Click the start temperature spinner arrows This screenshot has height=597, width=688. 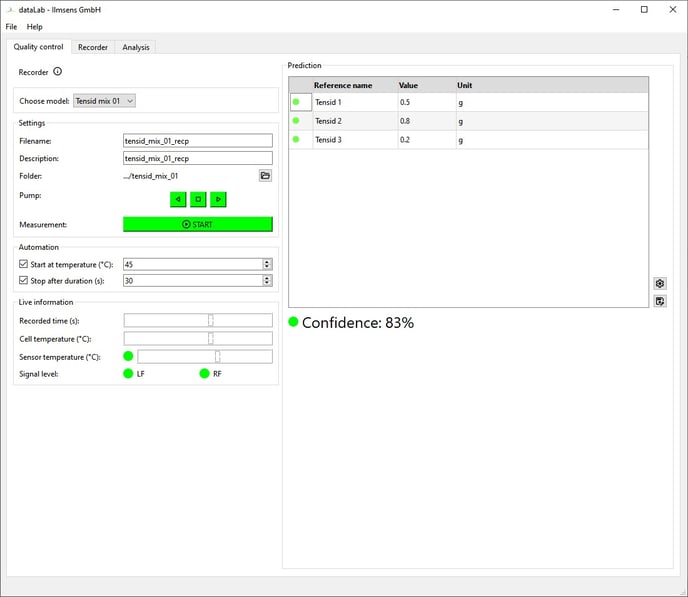coord(267,265)
